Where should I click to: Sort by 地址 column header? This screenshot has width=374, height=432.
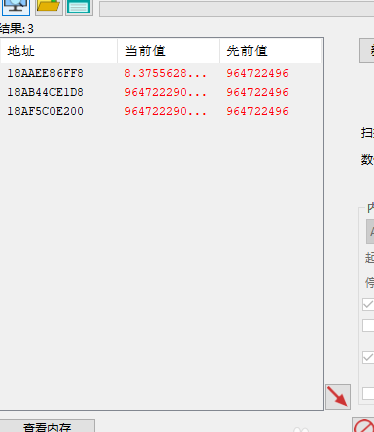59,51
